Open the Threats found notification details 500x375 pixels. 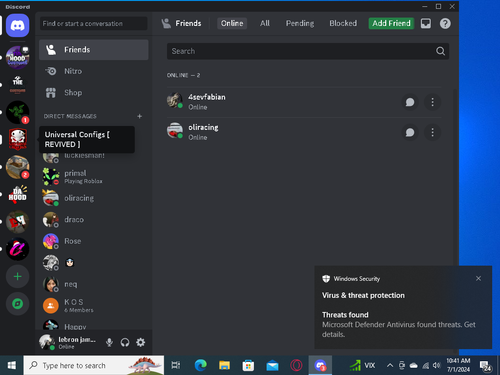point(403,324)
